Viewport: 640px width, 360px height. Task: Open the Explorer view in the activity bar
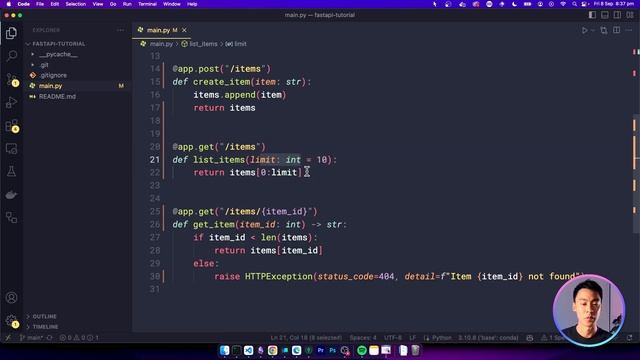[11, 33]
